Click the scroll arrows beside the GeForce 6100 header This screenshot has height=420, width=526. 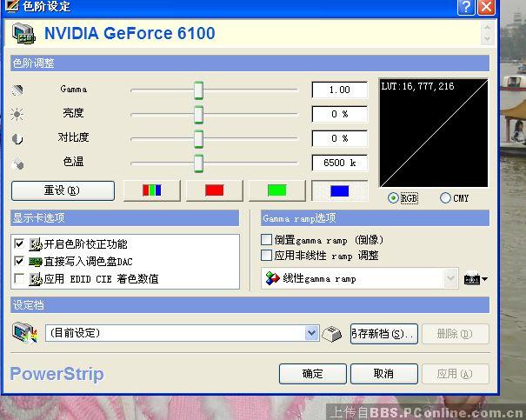(x=487, y=33)
